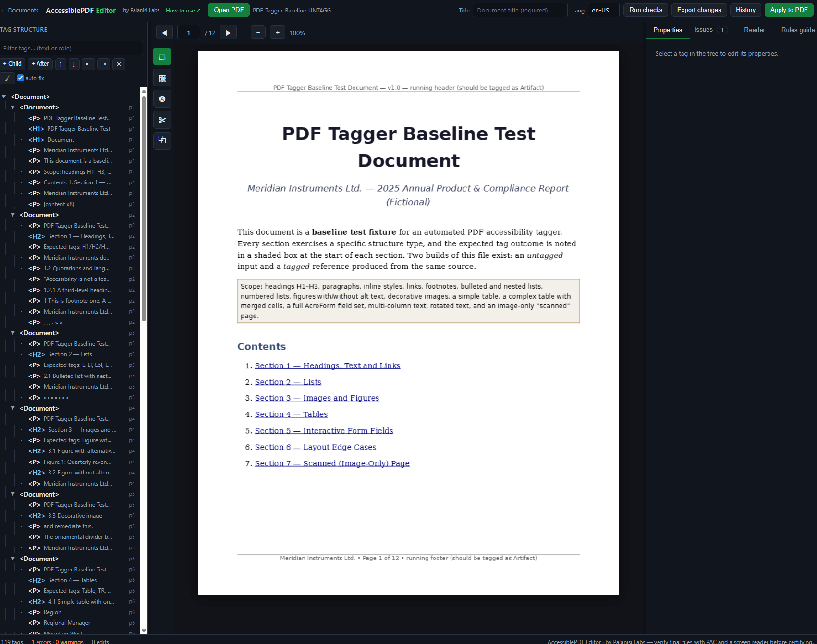The image size is (817, 644).
Task: Go back to Documents
Action: (x=20, y=10)
